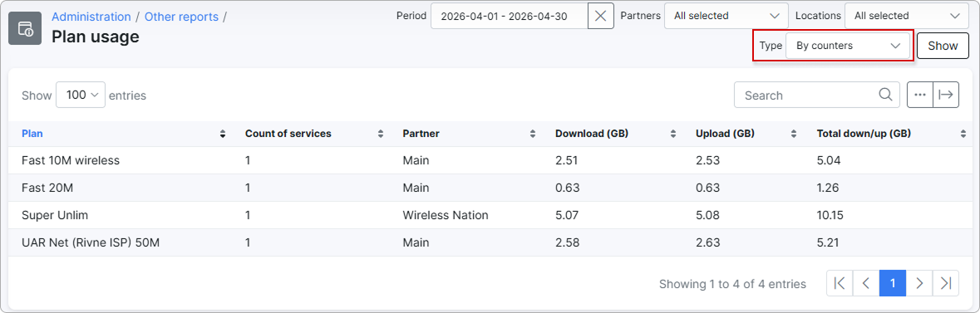Viewport: 980px width, 313px height.
Task: Select the Fast 20M plan cell
Action: pyautogui.click(x=48, y=188)
